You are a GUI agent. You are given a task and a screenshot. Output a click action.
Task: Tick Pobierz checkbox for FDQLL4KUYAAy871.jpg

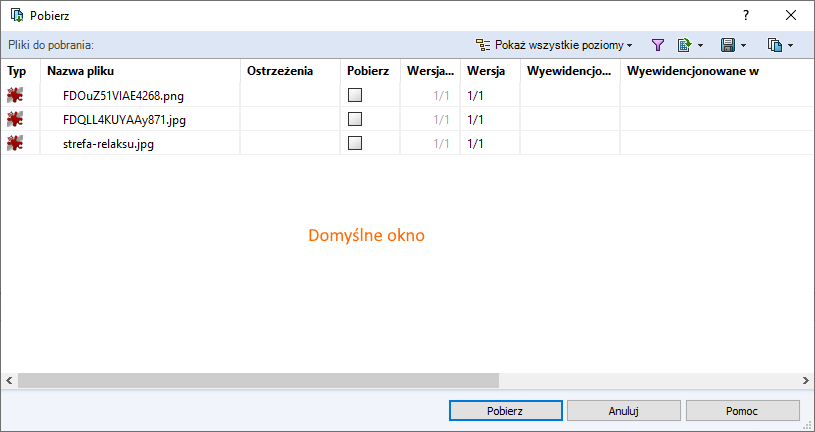coord(355,120)
